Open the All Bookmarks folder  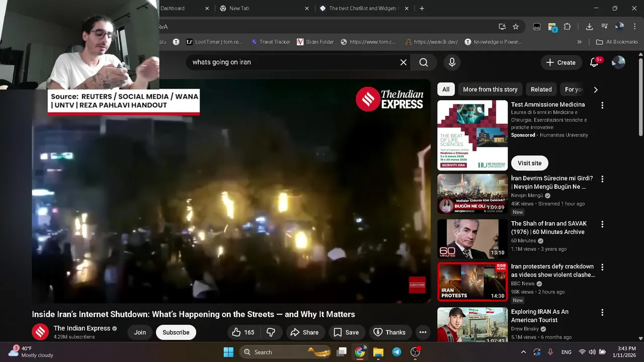tap(617, 42)
